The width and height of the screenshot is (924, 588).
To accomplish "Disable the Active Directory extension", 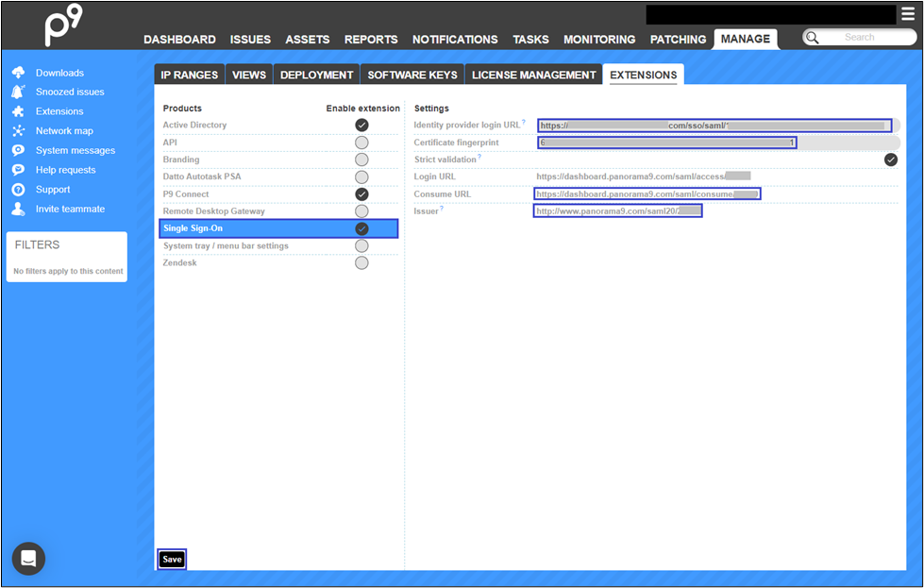I will (361, 125).
